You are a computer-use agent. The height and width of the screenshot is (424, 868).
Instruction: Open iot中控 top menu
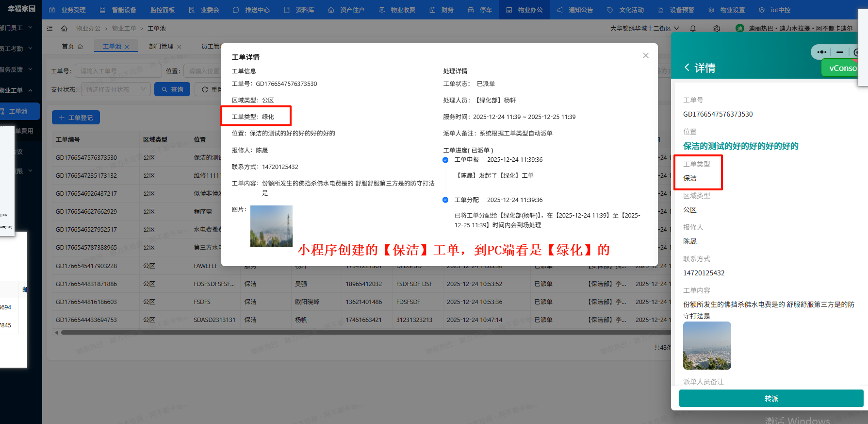point(774,10)
